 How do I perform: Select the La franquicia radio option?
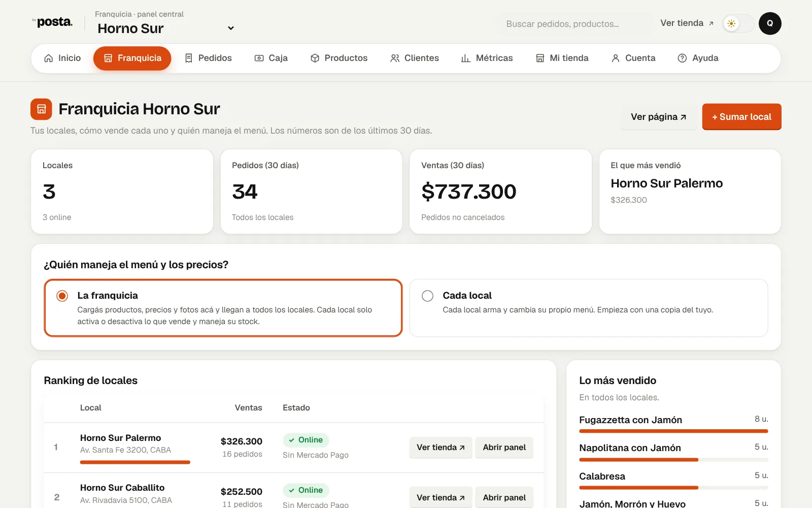[x=62, y=296]
